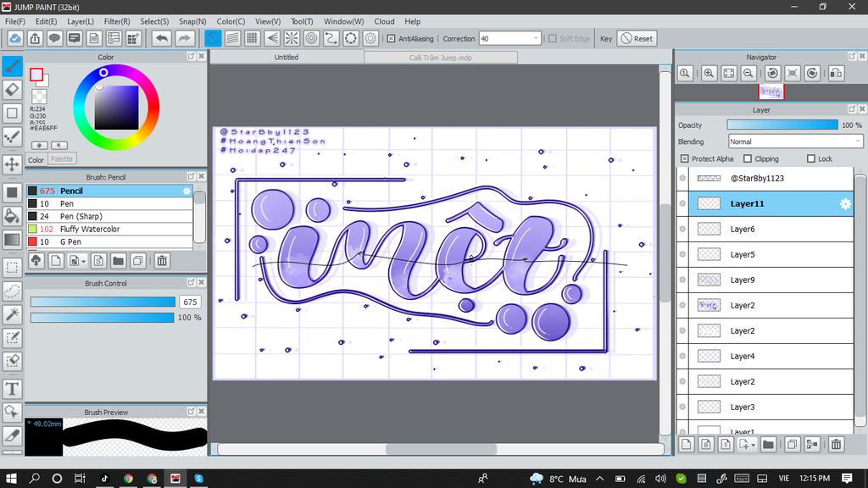Screen dimensions: 868x488
Task: Open the Cloud menu
Action: [x=384, y=21]
